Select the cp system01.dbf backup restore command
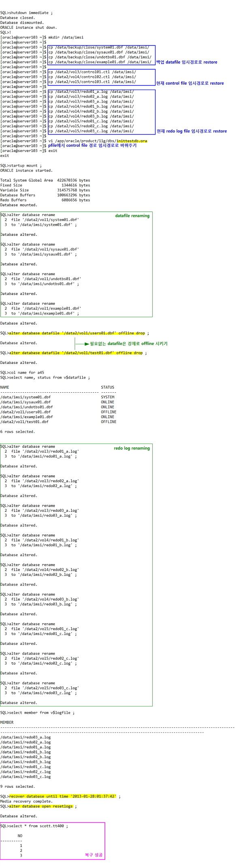Image resolution: width=235 pixels, height=868 pixels. 98,47
